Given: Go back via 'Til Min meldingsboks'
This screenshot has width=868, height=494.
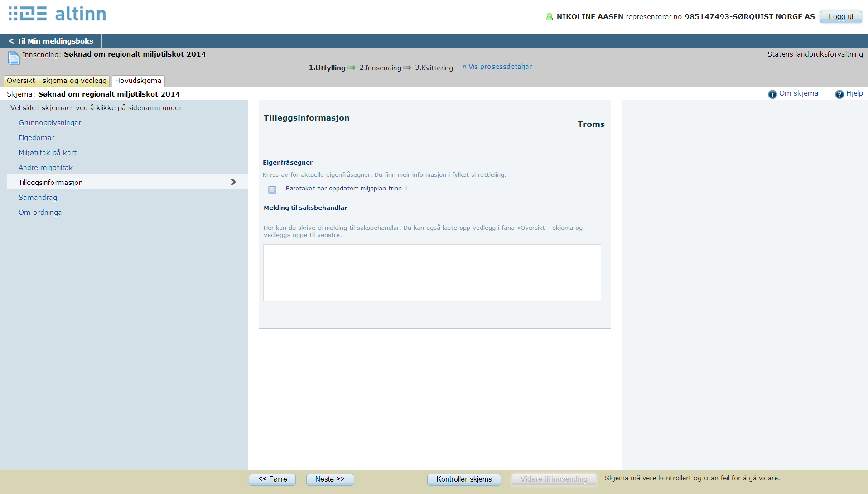Looking at the screenshot, I should (x=51, y=41).
